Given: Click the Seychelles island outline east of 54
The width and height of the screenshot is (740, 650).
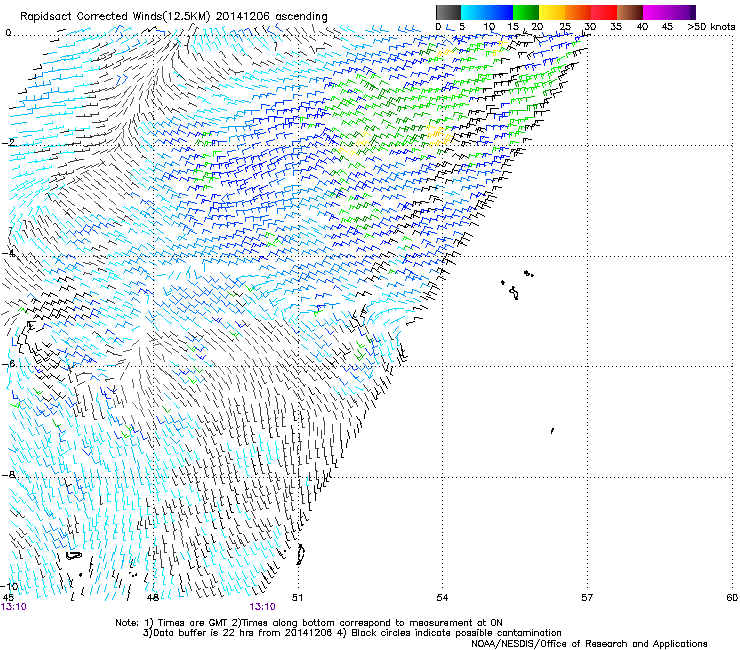Looking at the screenshot, I should (x=514, y=293).
